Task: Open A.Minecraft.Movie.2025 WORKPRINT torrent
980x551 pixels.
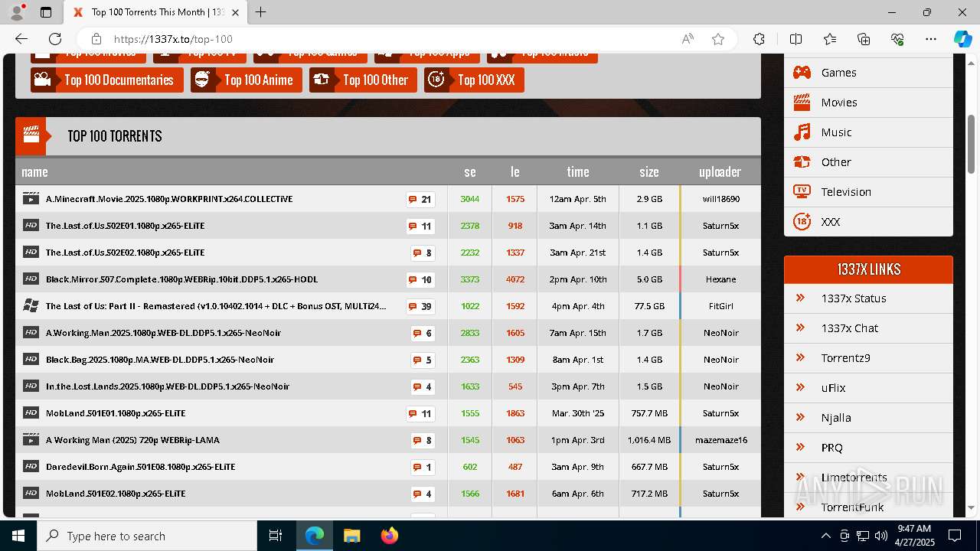Action: [169, 199]
